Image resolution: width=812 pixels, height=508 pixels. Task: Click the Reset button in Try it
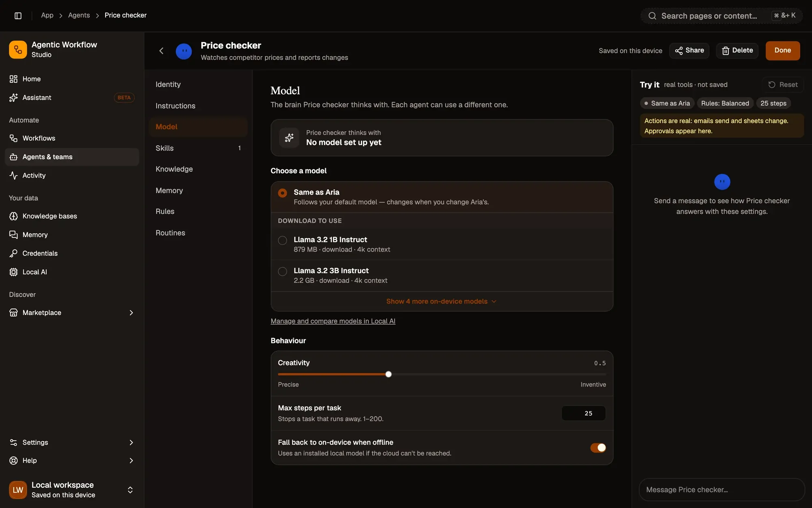coord(783,85)
